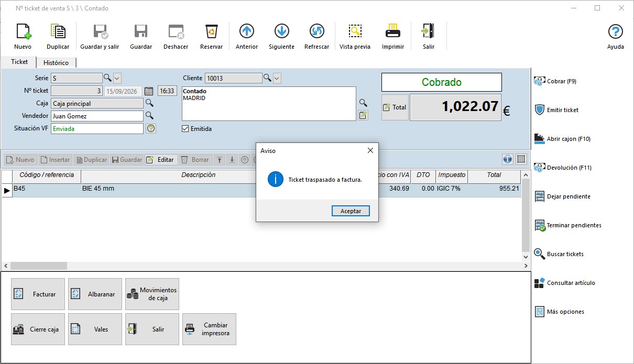Image resolution: width=634 pixels, height=364 pixels.
Task: Expand the Cliente dropdown arrow
Action: tap(277, 78)
